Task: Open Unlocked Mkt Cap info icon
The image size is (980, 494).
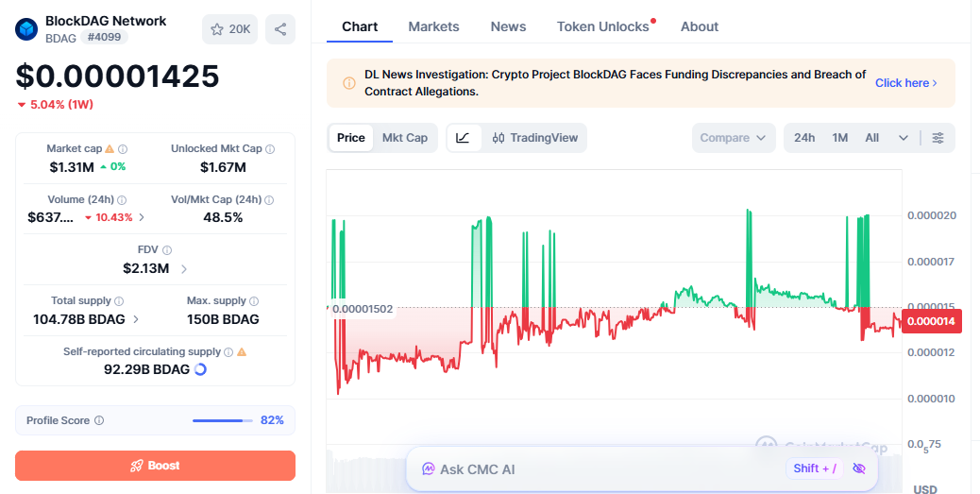Action: click(x=270, y=149)
